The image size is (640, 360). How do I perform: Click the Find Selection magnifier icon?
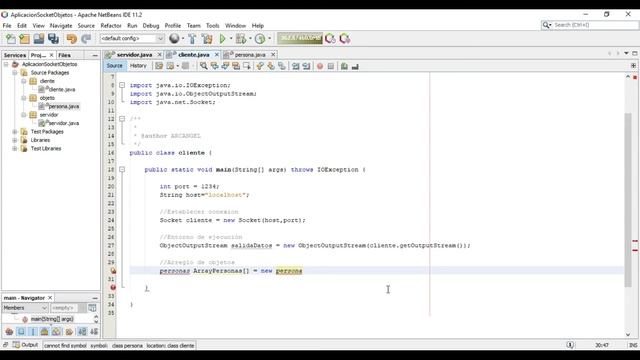coord(203,66)
